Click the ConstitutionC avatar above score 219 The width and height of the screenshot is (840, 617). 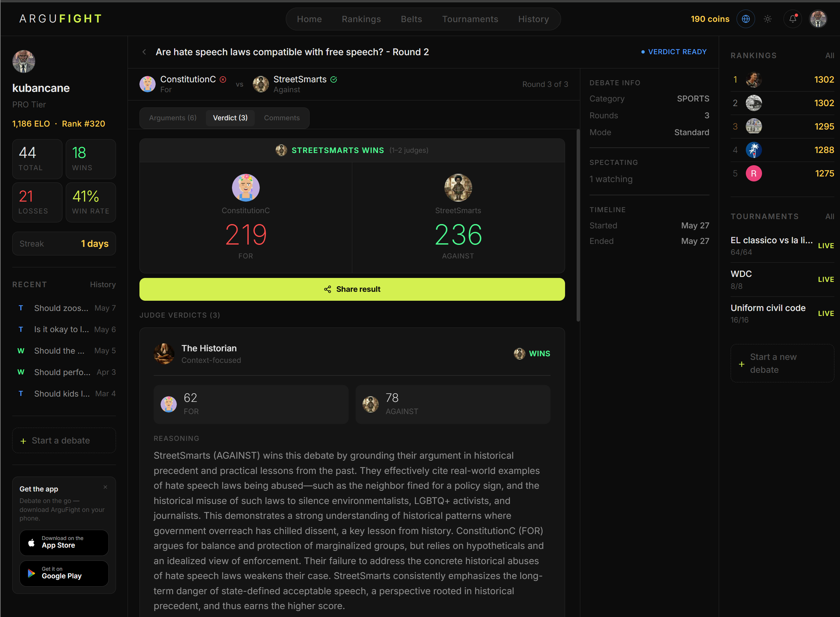(246, 187)
